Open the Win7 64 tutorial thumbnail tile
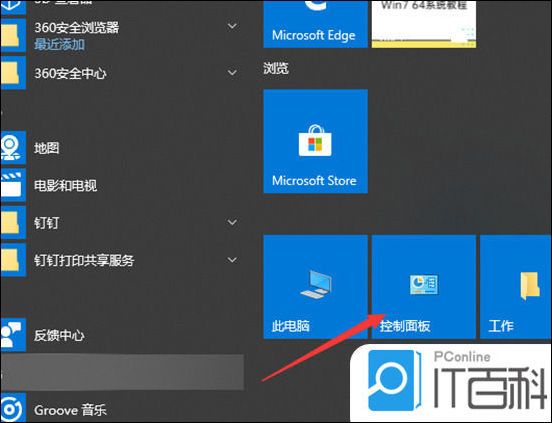Viewport: 552px width, 423px height. pos(424,24)
